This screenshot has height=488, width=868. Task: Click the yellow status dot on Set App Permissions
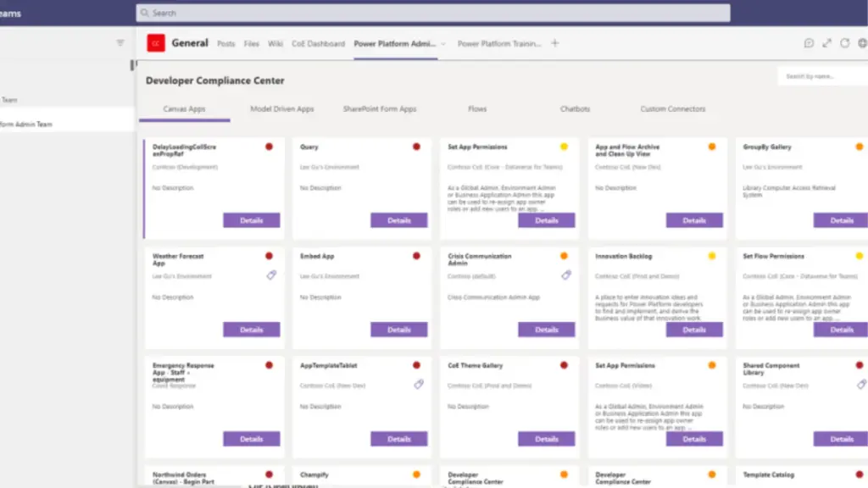[x=564, y=147]
